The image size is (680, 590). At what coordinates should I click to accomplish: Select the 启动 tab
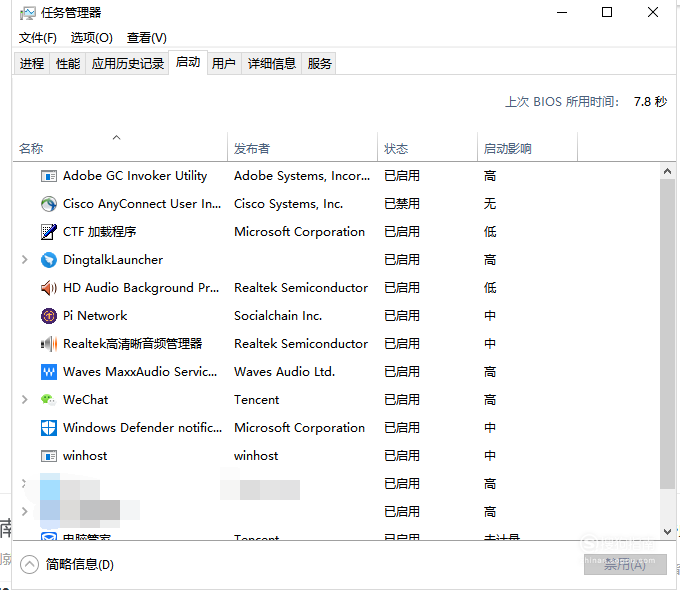(x=188, y=62)
